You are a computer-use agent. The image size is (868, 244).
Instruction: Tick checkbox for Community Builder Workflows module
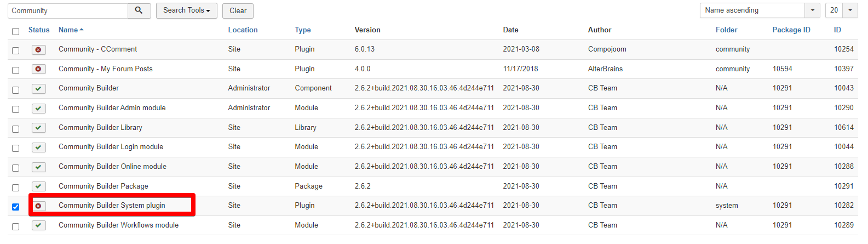click(x=15, y=226)
